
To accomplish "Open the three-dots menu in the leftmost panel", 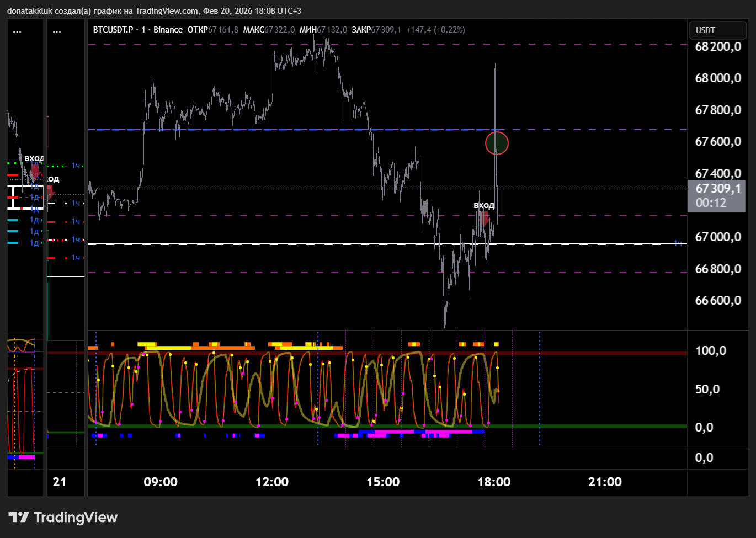I will tap(17, 31).
